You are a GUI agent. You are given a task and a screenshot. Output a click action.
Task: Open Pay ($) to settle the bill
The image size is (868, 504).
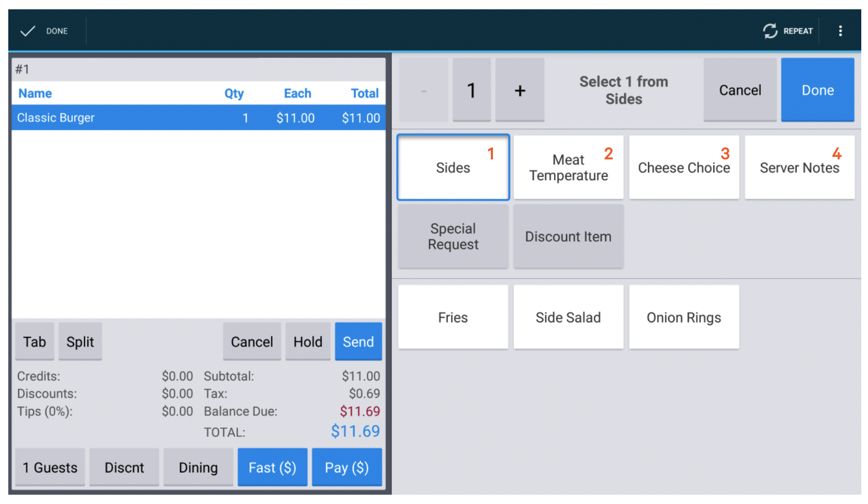(347, 467)
